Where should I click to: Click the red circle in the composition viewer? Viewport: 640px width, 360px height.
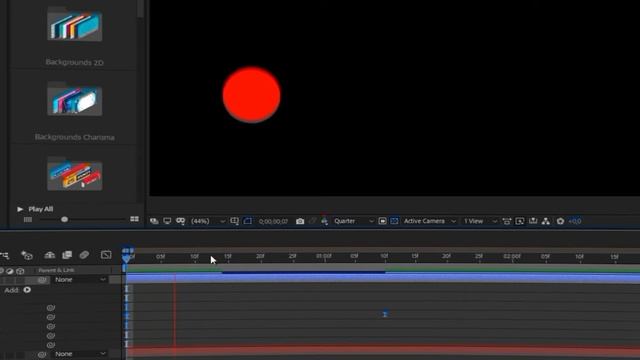251,95
